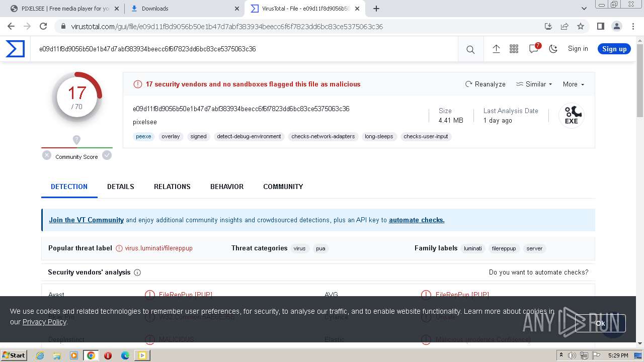
Task: Expand the tab search chevron
Action: point(584,9)
